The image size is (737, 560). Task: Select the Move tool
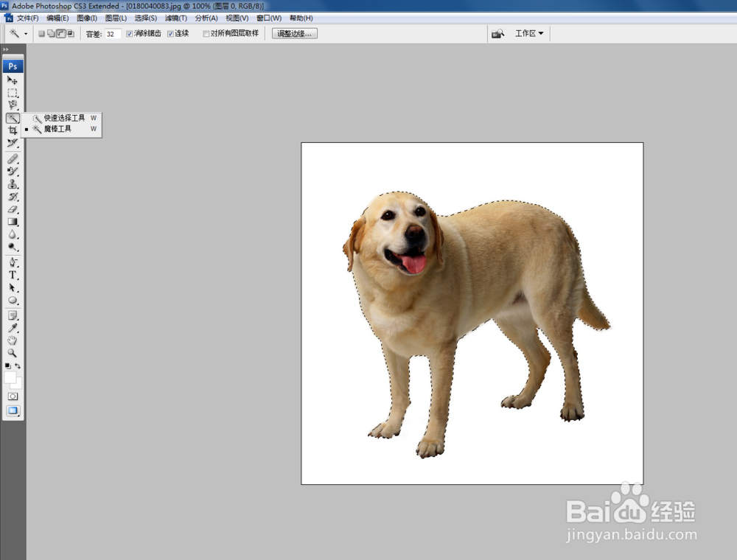coord(13,80)
